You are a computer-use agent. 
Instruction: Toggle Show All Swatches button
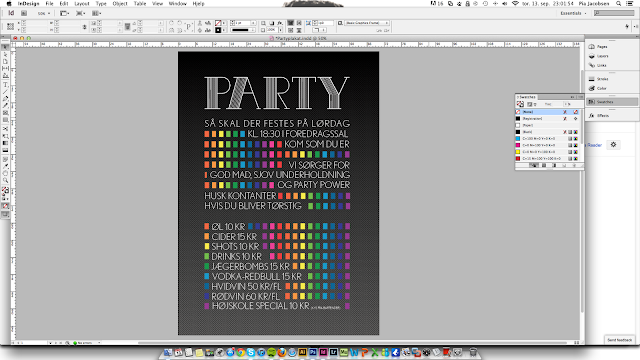pos(533,165)
